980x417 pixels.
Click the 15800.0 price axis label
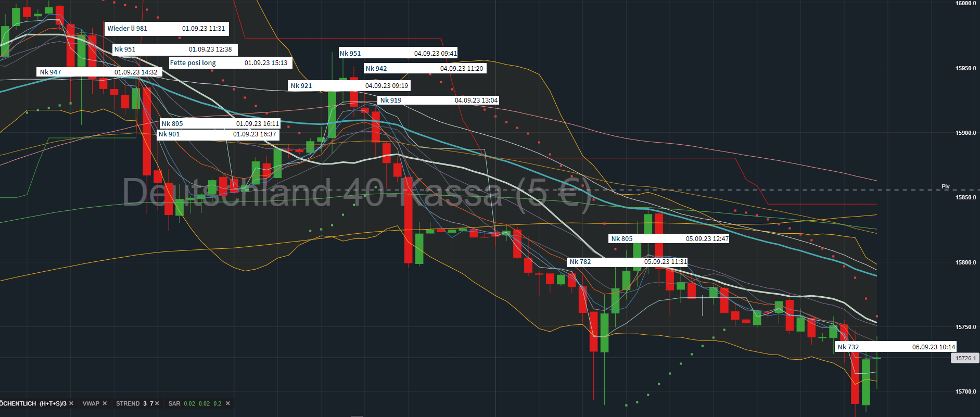point(966,262)
